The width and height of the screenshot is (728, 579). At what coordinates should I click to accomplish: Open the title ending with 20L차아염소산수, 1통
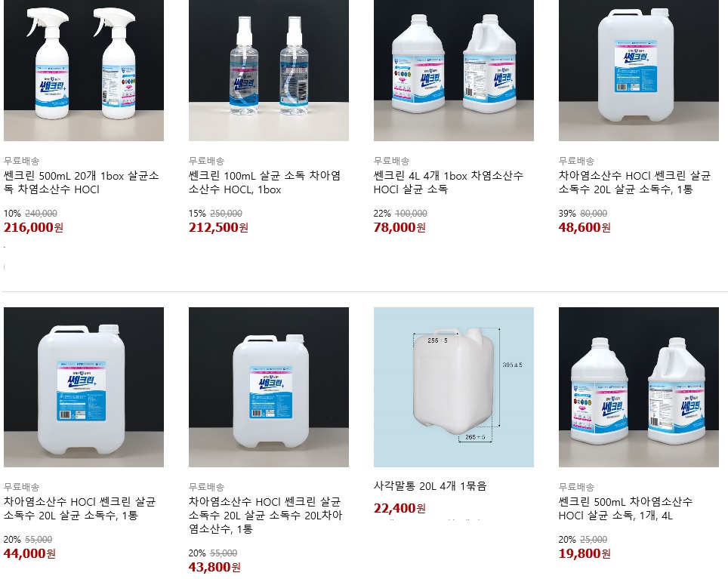pos(266,515)
